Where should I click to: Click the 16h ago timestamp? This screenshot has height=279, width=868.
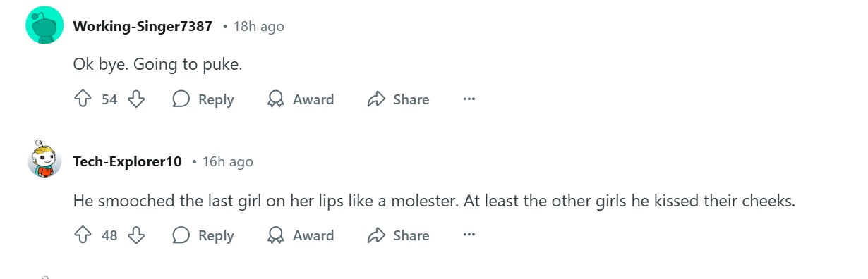tap(227, 161)
